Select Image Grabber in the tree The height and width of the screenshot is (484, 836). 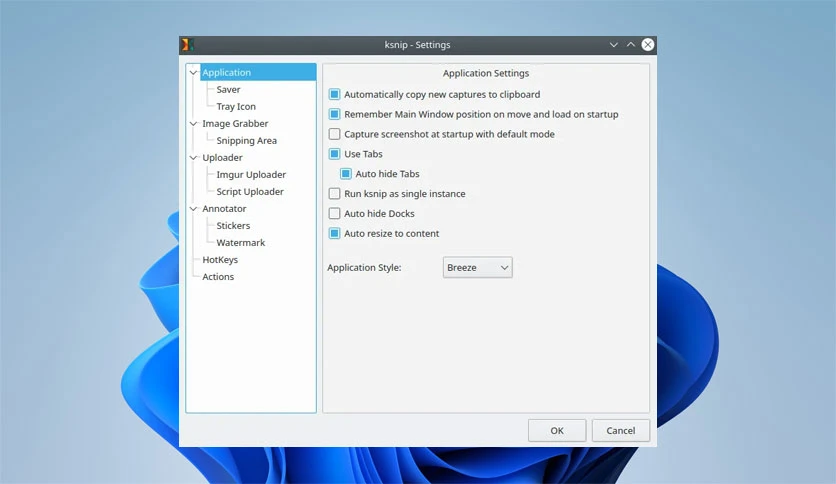click(x=235, y=124)
